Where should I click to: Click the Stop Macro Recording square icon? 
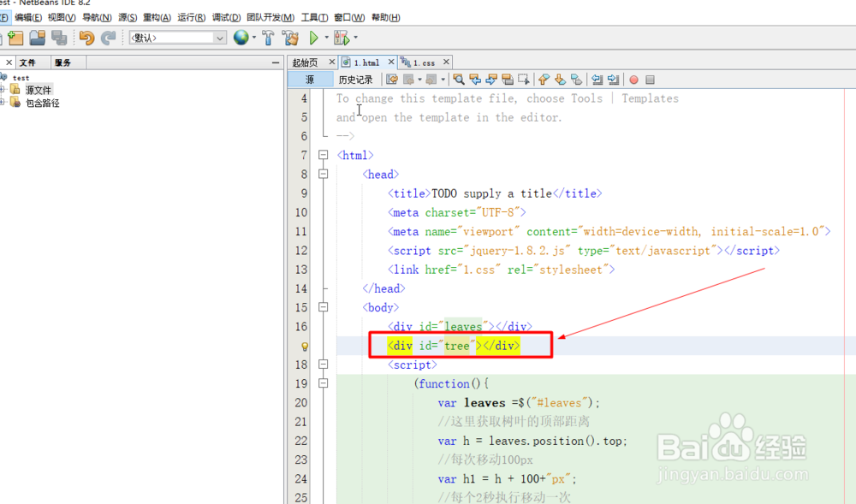[650, 80]
